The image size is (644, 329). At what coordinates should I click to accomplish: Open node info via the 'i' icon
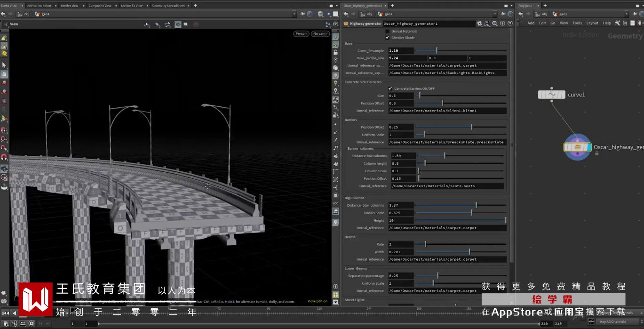(502, 24)
